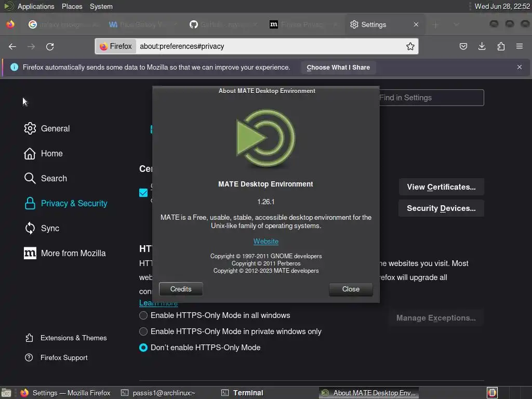The width and height of the screenshot is (532, 399).
Task: Select Don't enable HTTPS-Only Mode
Action: coord(143,348)
